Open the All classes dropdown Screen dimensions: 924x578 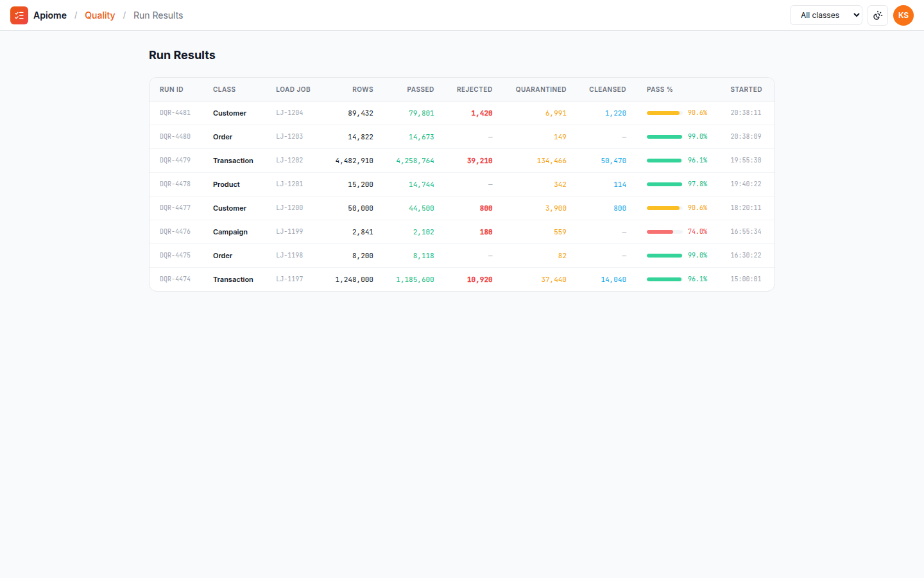[826, 15]
